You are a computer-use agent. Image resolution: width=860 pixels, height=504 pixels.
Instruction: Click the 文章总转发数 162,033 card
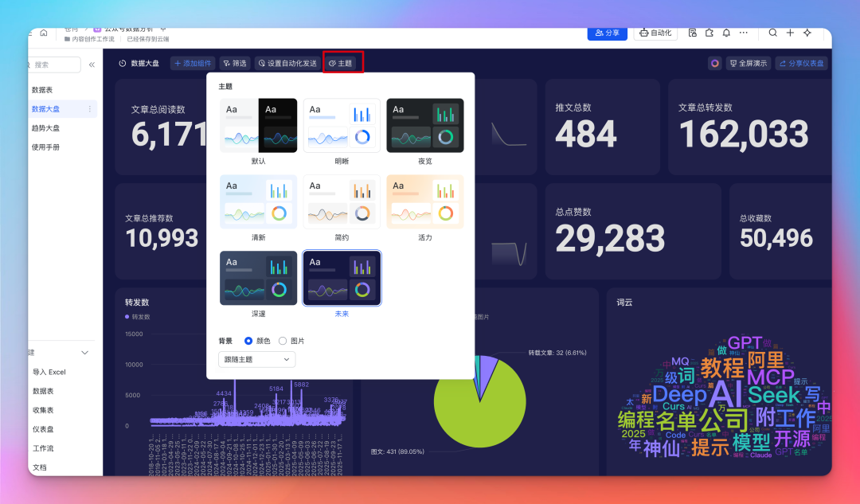(x=749, y=127)
